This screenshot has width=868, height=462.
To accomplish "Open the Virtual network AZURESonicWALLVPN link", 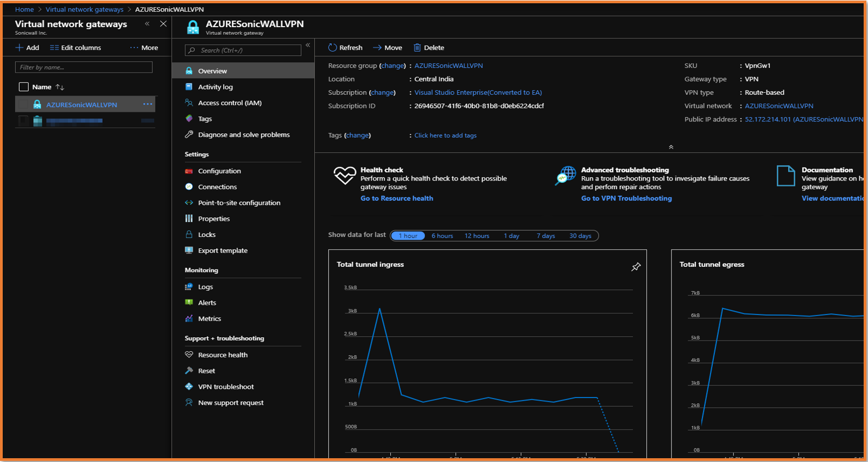I will [779, 106].
